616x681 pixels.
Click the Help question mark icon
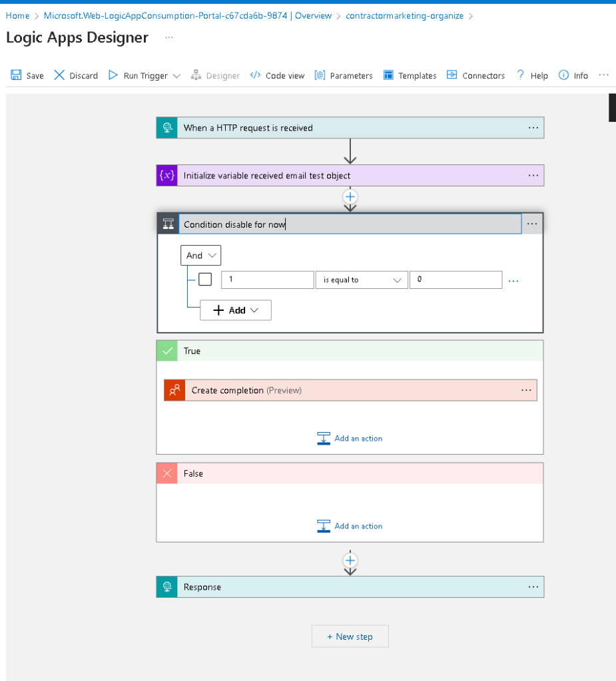click(x=520, y=75)
